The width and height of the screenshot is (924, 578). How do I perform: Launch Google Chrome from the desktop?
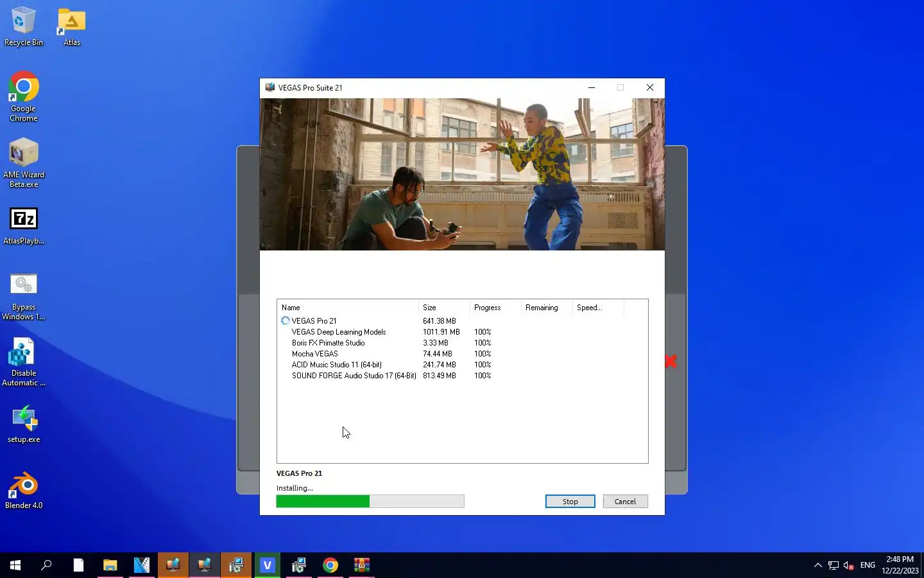click(x=24, y=97)
